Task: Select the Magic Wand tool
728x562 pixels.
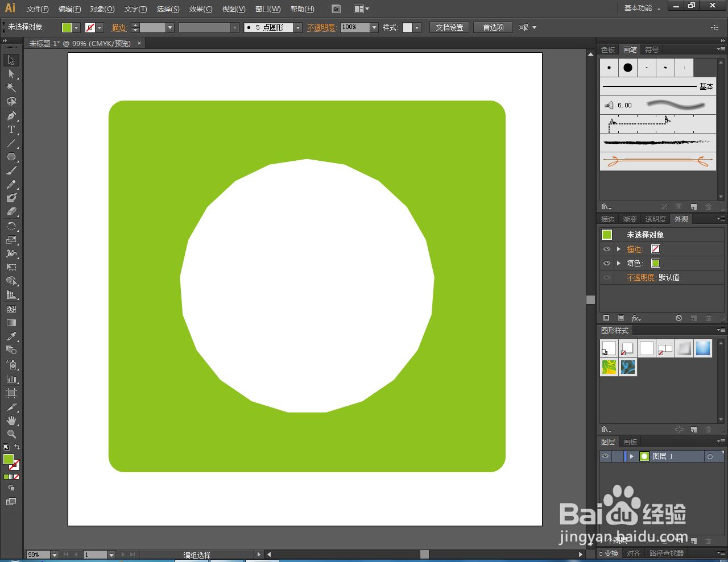Action: [x=11, y=88]
